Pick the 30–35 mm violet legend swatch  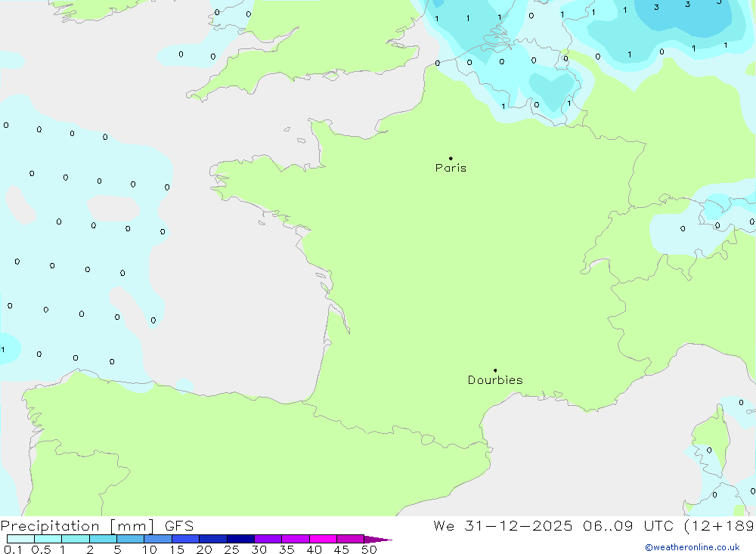click(268, 539)
